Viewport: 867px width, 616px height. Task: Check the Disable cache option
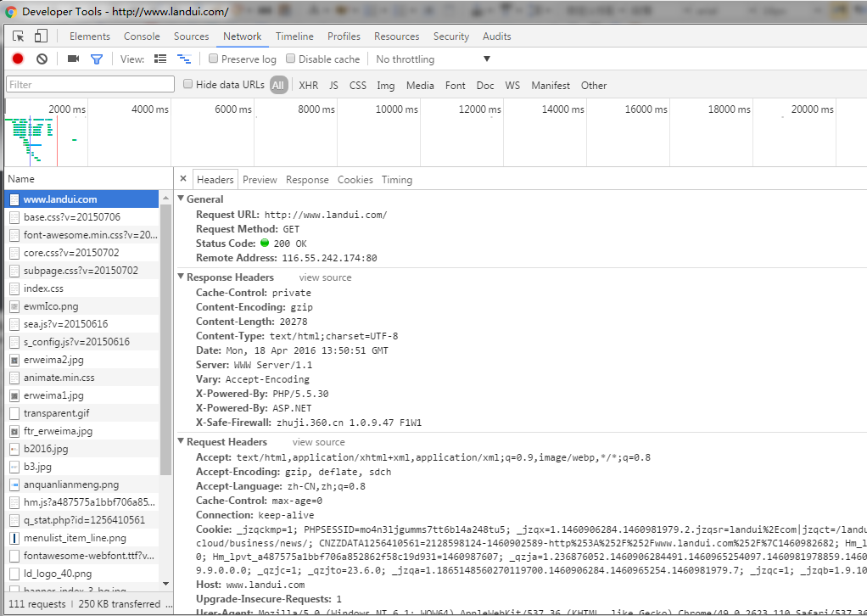click(x=291, y=59)
